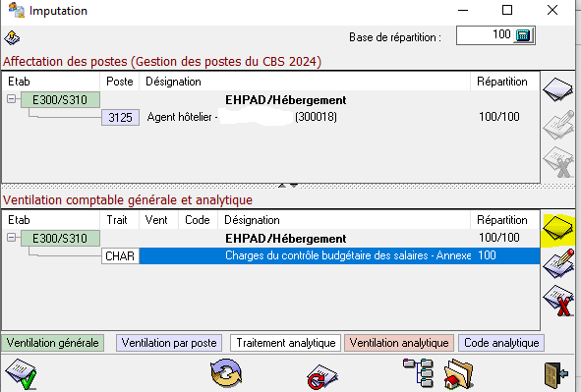The image size is (581, 392).
Task: Click Ventilation comptable générale et analytique title
Action: click(x=128, y=200)
